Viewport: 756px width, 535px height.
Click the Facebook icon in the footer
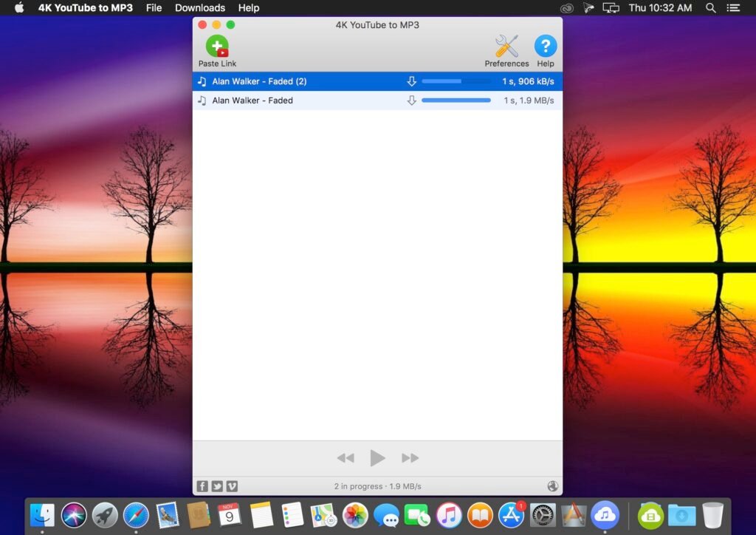[x=202, y=486]
